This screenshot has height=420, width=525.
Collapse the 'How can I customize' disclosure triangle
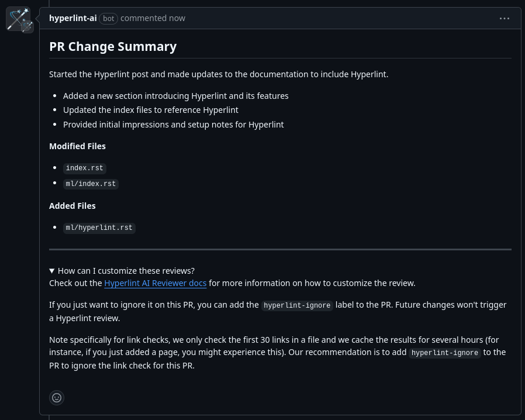[x=52, y=271]
